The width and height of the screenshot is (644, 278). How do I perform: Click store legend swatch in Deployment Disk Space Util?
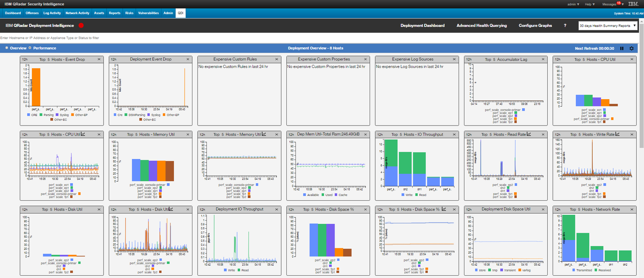click(476, 270)
